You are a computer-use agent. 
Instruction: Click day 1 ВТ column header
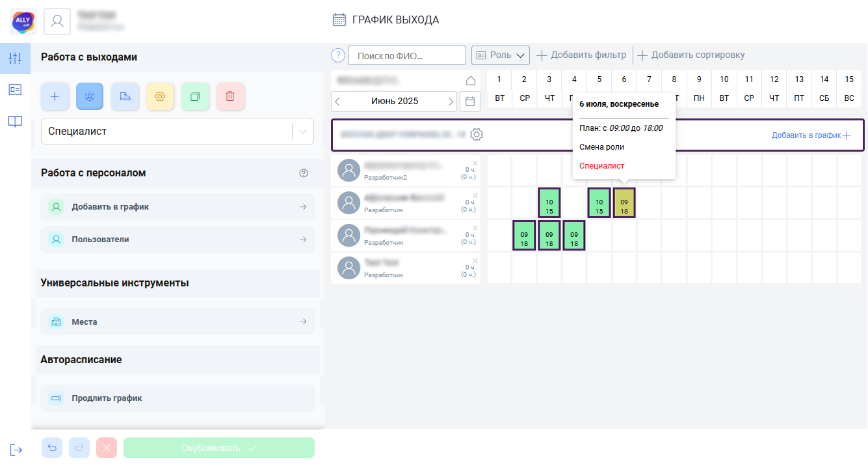pos(499,89)
